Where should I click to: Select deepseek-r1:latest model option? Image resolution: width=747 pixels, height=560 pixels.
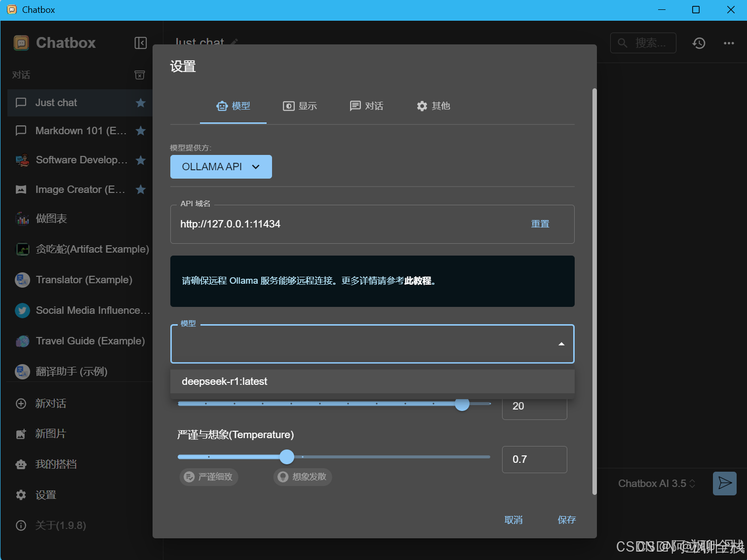pos(372,381)
